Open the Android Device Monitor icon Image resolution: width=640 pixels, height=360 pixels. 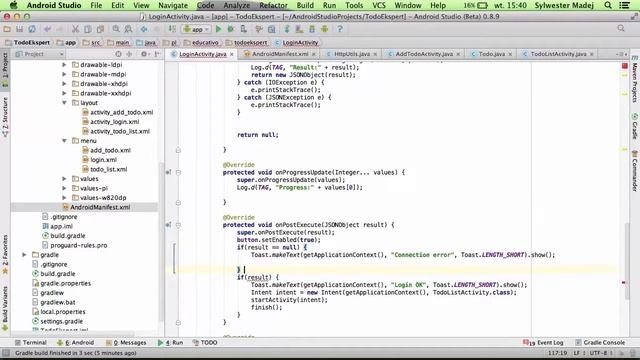(x=324, y=29)
